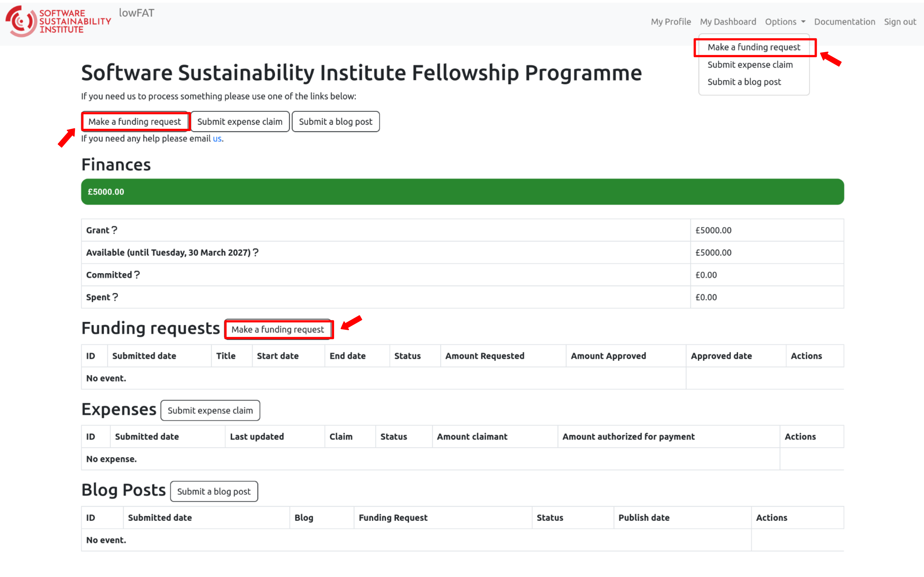Choose Submit a blog post in Options menu
This screenshot has height=577, width=924.
pyautogui.click(x=754, y=82)
